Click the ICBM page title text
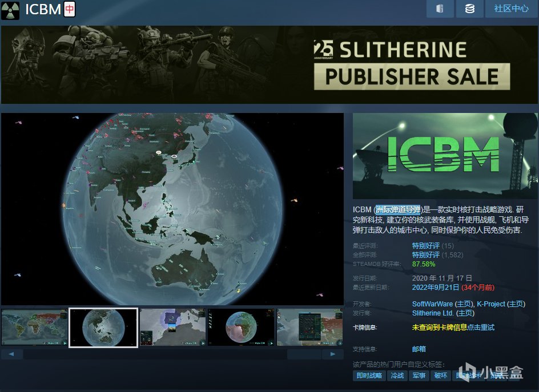Screen dimensions: 539x392 [x=43, y=9]
